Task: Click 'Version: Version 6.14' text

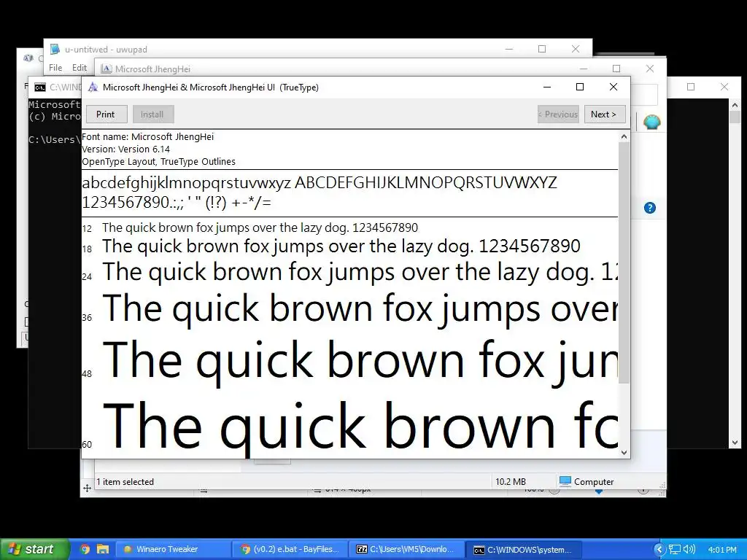Action: click(x=125, y=149)
